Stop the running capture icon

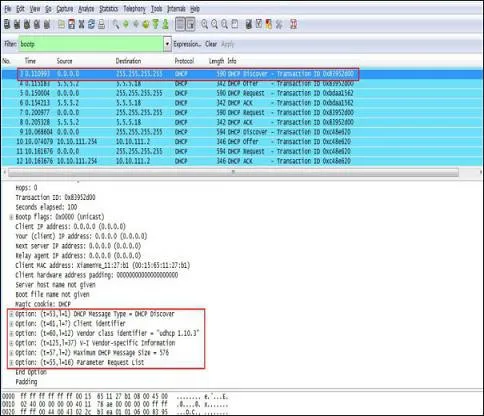(37, 24)
